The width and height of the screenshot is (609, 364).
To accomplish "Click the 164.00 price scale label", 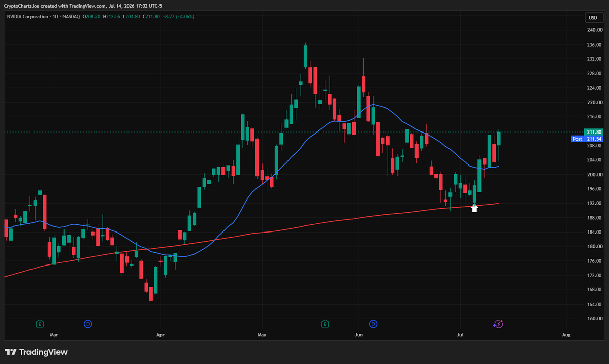I will pos(594,304).
